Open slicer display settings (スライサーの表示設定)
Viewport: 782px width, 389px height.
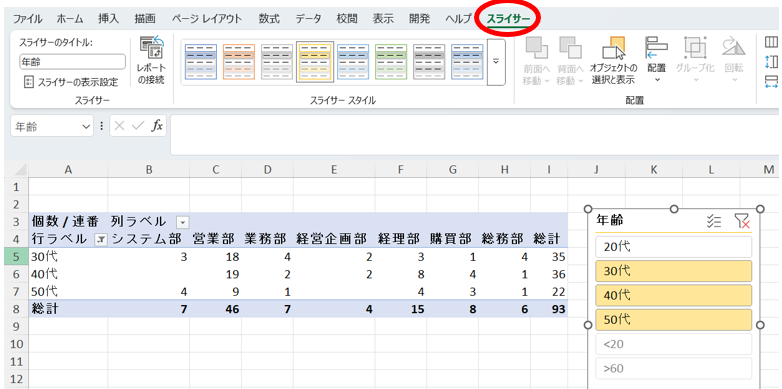click(x=72, y=82)
